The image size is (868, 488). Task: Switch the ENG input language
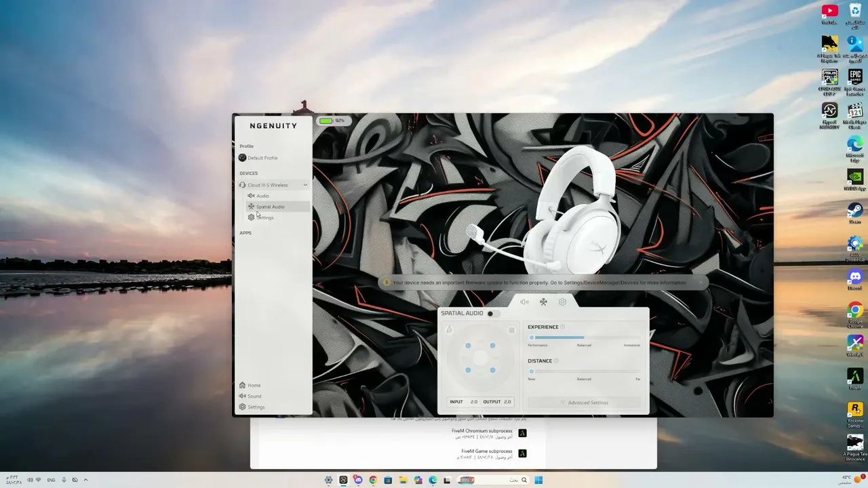(x=52, y=480)
